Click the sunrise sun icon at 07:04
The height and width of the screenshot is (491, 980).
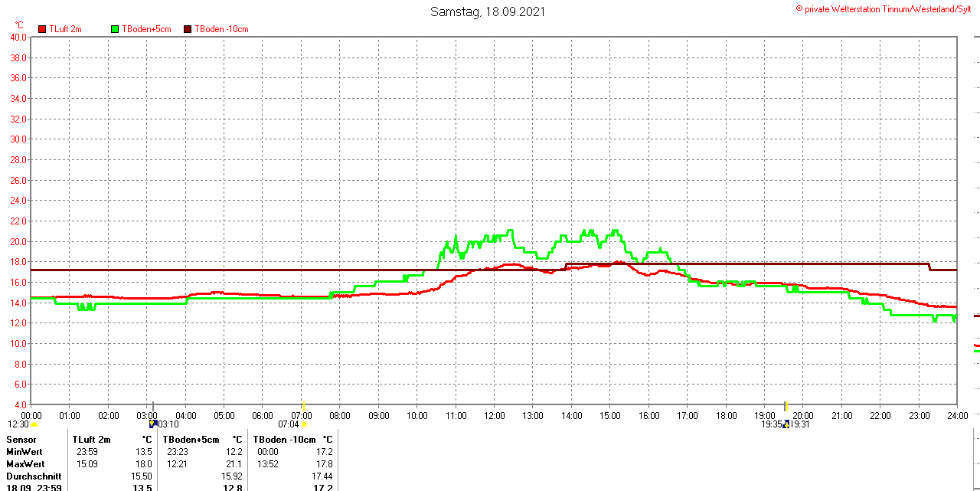coord(304,424)
